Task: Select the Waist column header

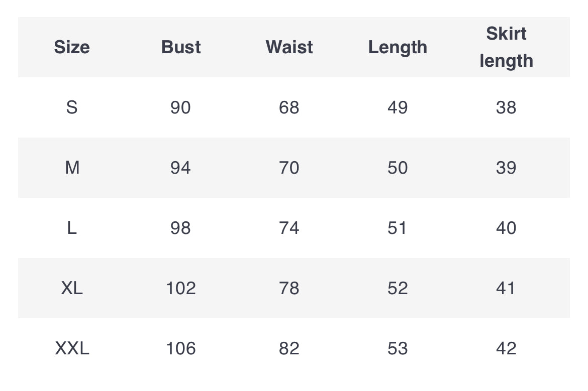Action: coord(289,47)
